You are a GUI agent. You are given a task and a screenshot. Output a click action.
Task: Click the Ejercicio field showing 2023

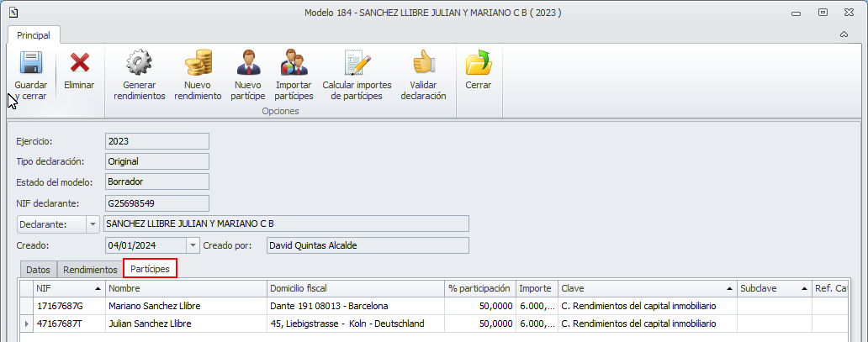click(x=157, y=141)
